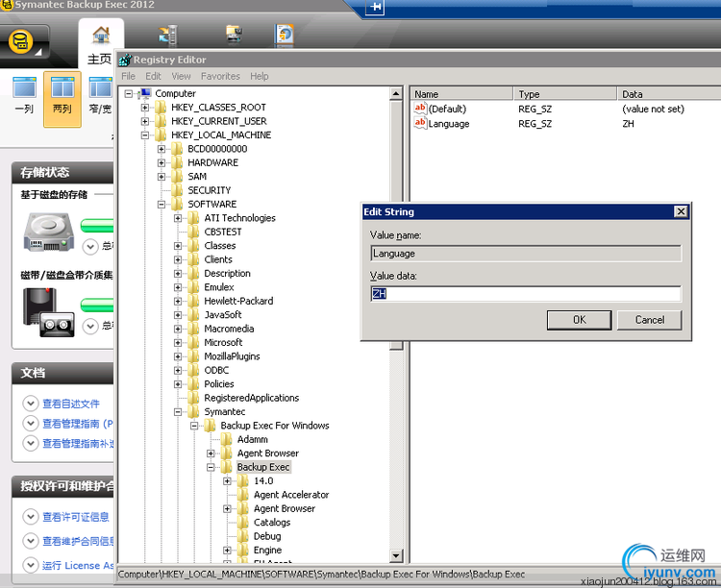Screen dimensions: 721x588
Task: Click folder icon of SOFTWARE key
Action: tap(177, 204)
